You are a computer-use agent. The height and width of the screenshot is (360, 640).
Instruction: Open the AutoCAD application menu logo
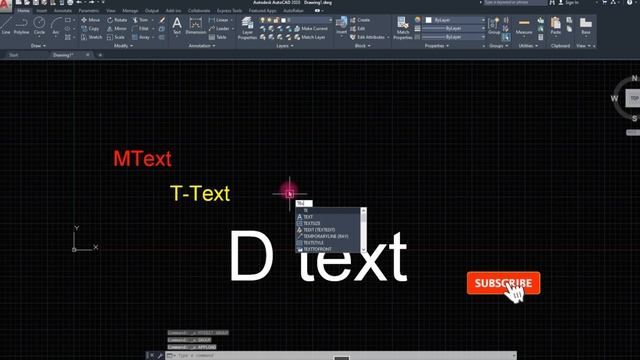[5, 5]
